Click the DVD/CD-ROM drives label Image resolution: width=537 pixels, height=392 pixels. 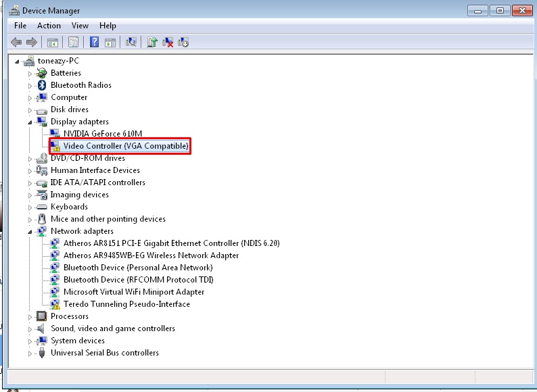click(x=88, y=158)
